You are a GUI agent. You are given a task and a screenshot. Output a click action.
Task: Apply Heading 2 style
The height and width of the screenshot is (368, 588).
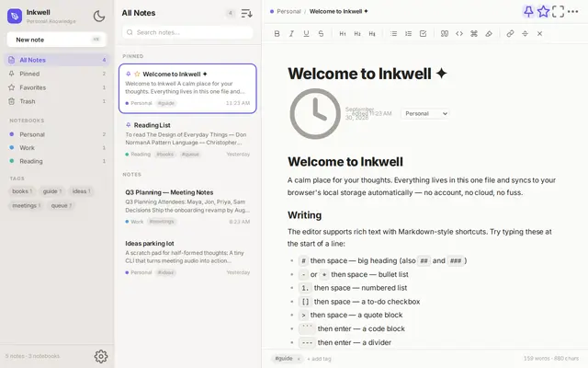tap(357, 34)
